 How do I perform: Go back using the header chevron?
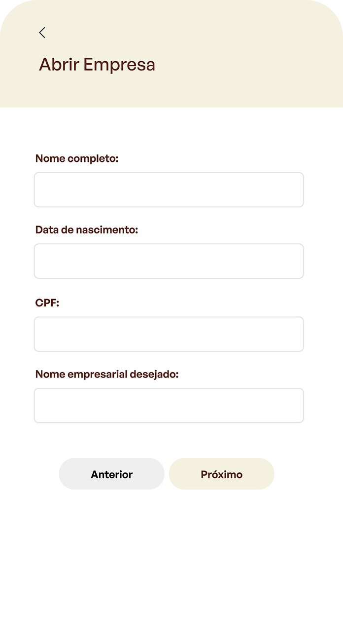pos(42,33)
